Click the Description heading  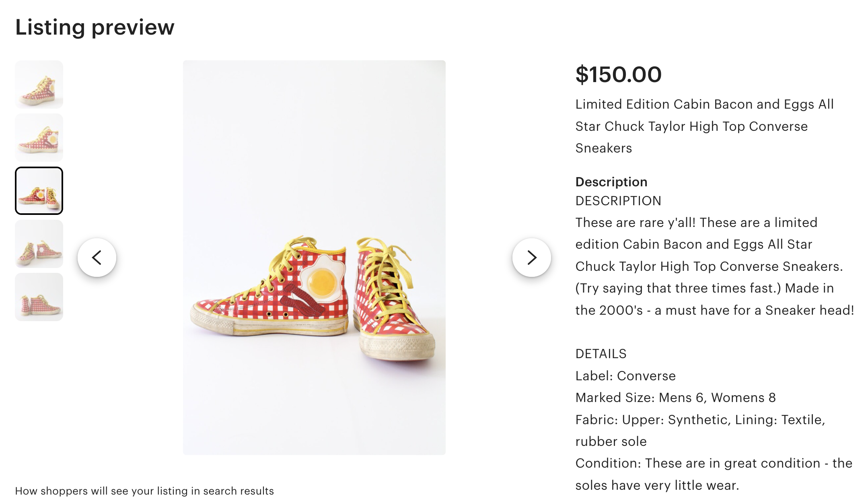point(611,182)
